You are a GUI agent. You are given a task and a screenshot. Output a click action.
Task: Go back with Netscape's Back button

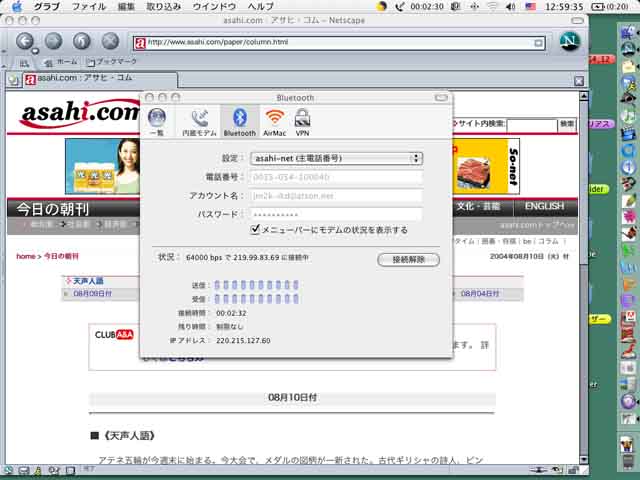[x=24, y=41]
